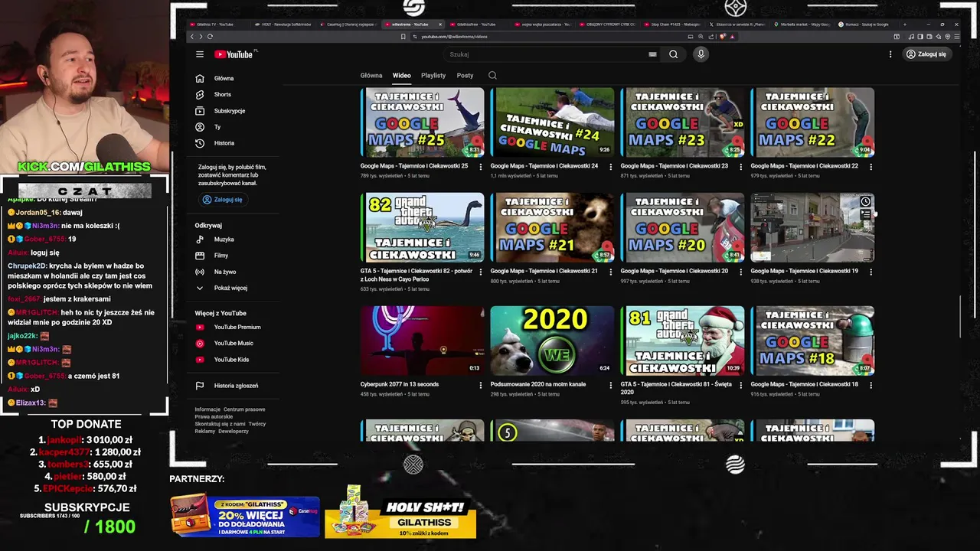Open options menu for Google Maps Ciekawostki 24
The image size is (980, 551).
click(610, 166)
